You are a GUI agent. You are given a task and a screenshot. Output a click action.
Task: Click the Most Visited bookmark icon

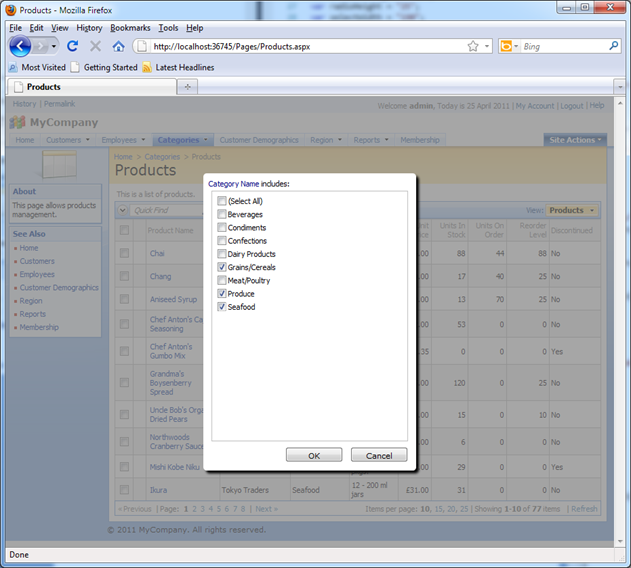tap(13, 67)
